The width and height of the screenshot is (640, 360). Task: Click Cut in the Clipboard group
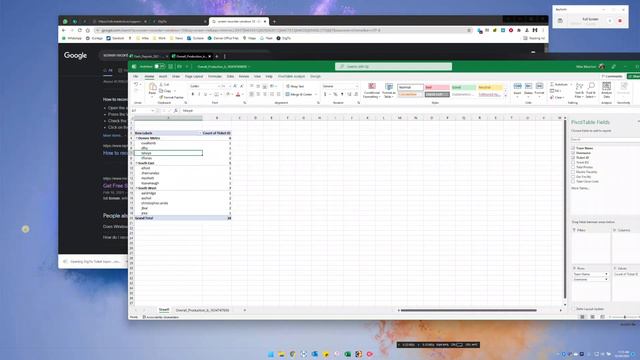(x=164, y=84)
